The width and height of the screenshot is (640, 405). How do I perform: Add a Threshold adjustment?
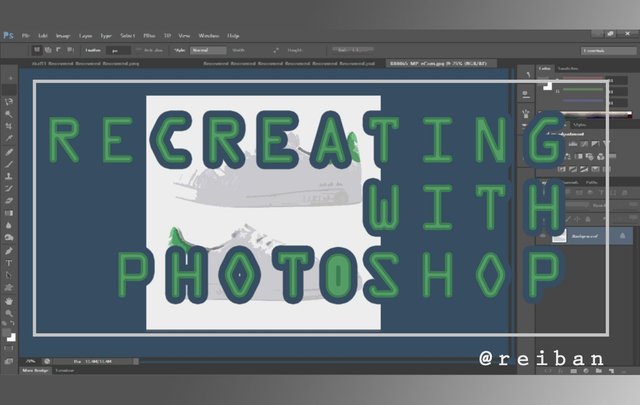coord(584,169)
